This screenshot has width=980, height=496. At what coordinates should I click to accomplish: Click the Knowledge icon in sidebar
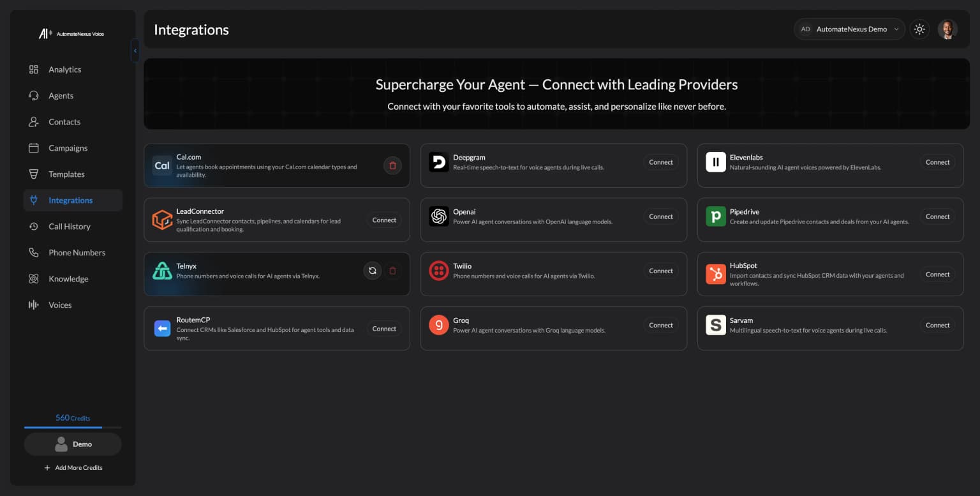[34, 279]
